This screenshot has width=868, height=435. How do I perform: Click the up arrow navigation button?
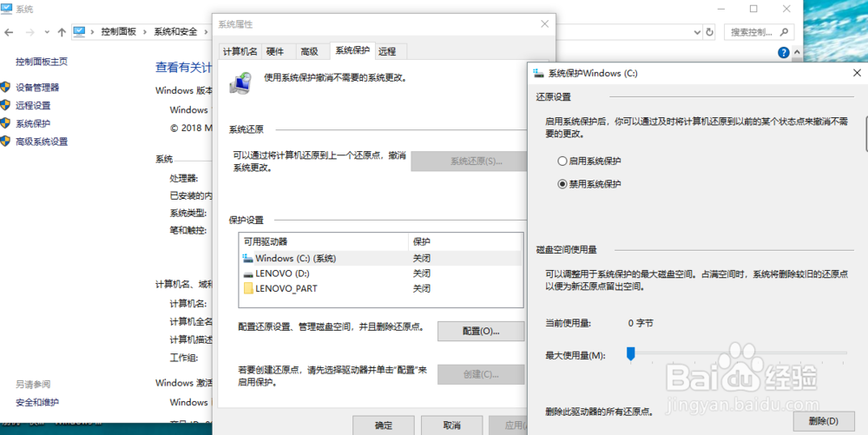[62, 32]
